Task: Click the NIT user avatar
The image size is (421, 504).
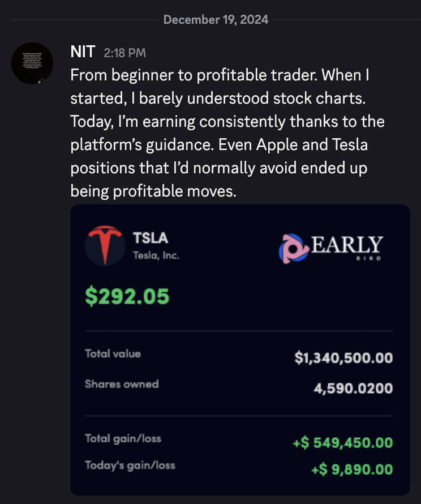Action: click(x=32, y=63)
